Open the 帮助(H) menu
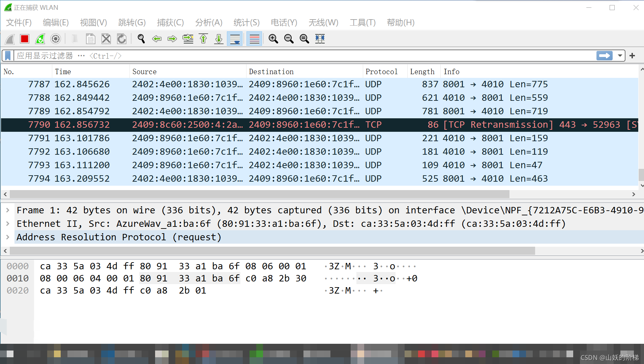Image resolution: width=644 pixels, height=364 pixels. click(401, 23)
